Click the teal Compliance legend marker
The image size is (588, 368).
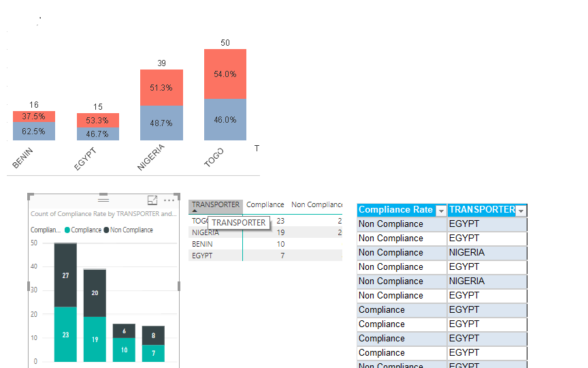coord(67,230)
